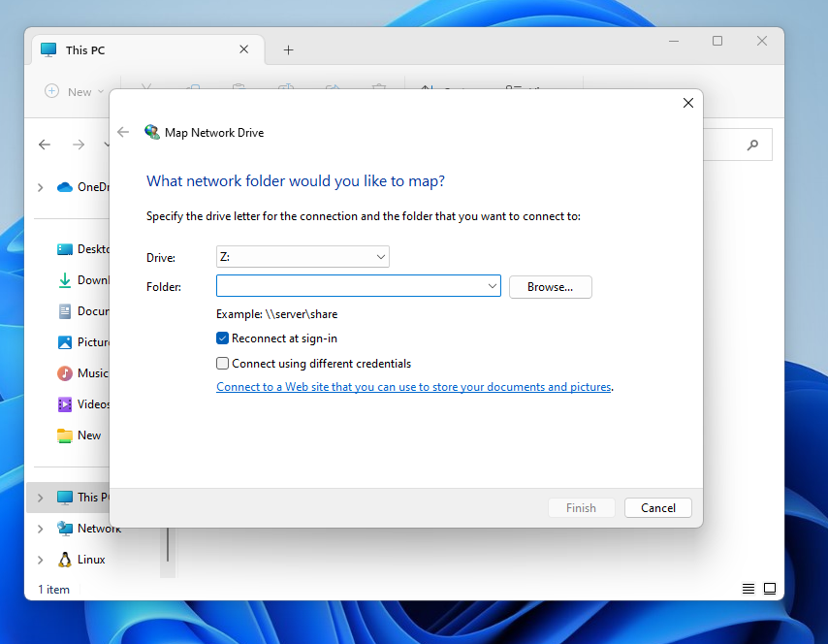Viewport: 828px width, 644px height.
Task: Expand the OneDrive tree node
Action: click(x=40, y=187)
